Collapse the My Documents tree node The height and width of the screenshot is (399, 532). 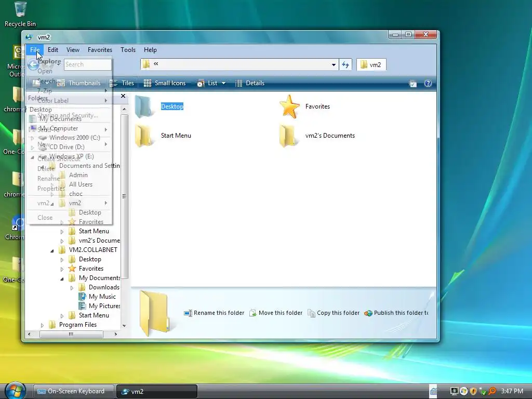[62, 279]
